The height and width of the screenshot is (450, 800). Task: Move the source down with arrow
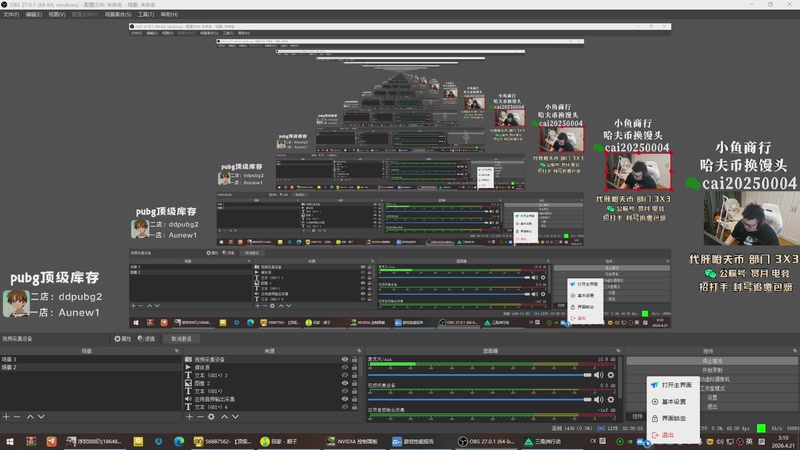coord(235,417)
